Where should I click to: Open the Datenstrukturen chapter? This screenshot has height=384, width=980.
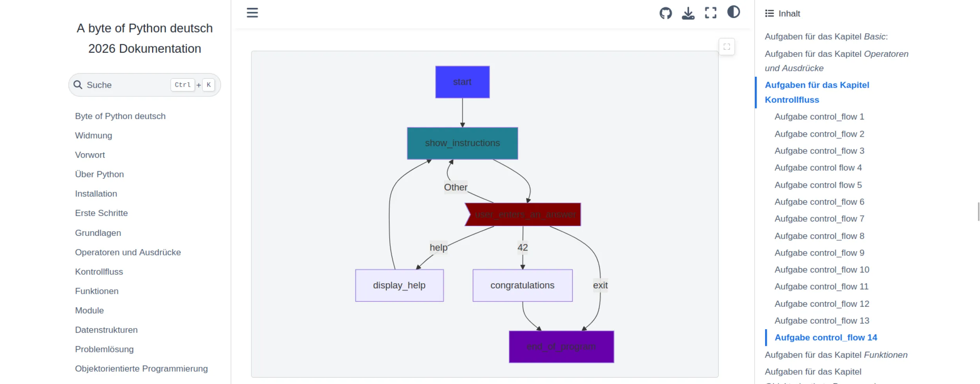(x=106, y=330)
